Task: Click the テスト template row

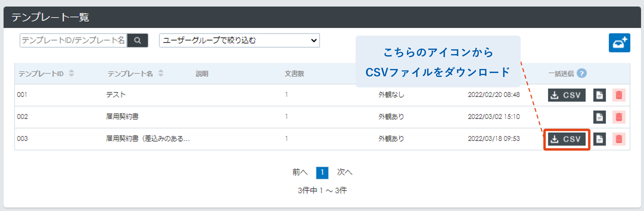Action: (x=116, y=95)
